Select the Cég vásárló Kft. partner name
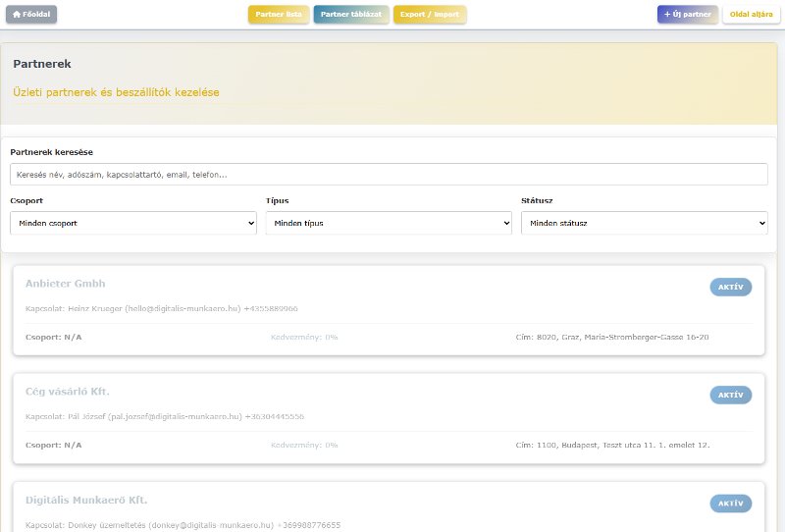The height and width of the screenshot is (532, 785). coord(68,392)
